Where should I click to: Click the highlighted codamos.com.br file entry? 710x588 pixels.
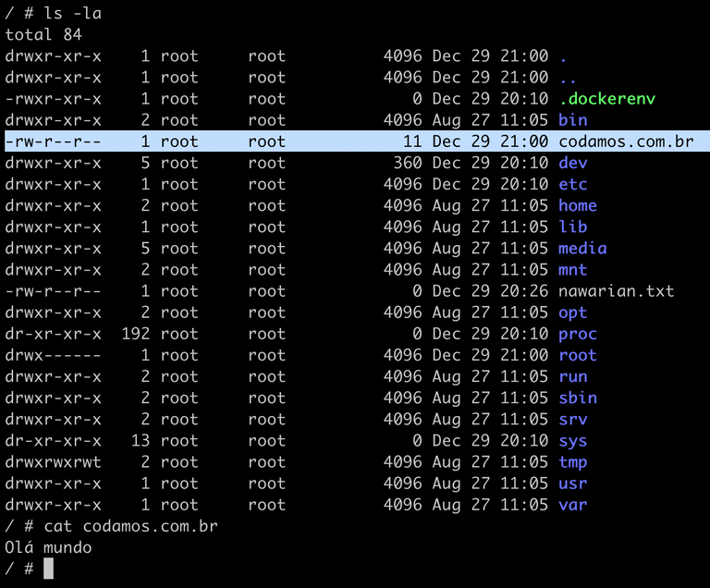click(625, 141)
